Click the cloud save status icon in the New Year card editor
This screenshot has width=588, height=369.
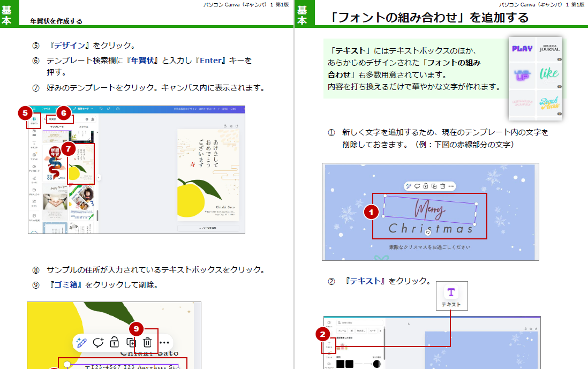tap(118, 109)
